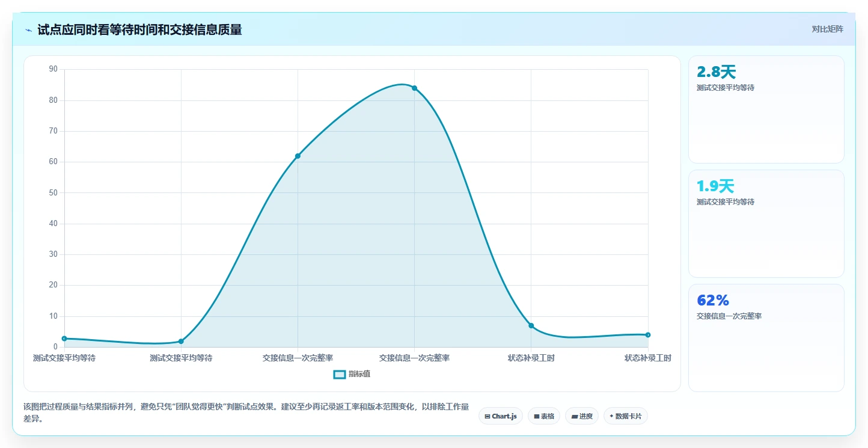
Task: Click the y-axis label 60
Action: tap(53, 162)
